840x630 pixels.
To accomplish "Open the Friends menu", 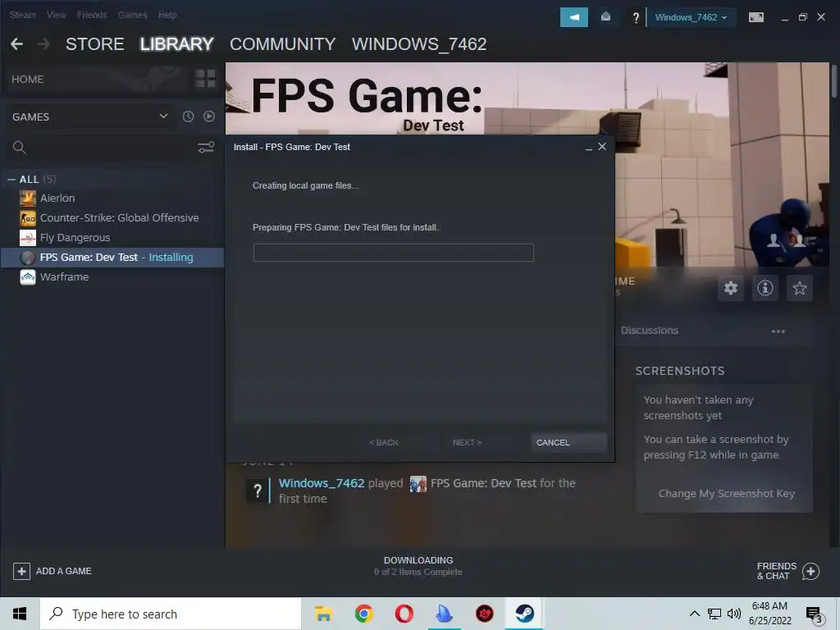I will (92, 15).
